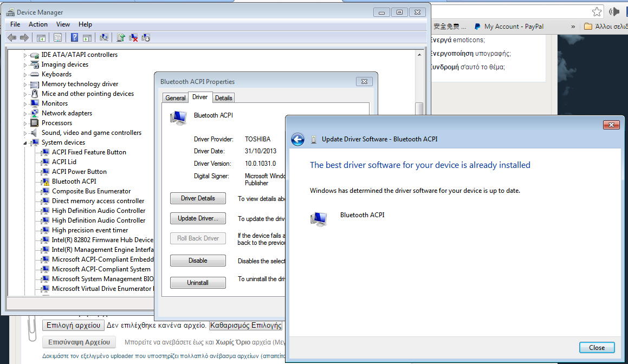This screenshot has width=628, height=364.
Task: Expand Mice and other pointing devices arrow
Action: 25,94
